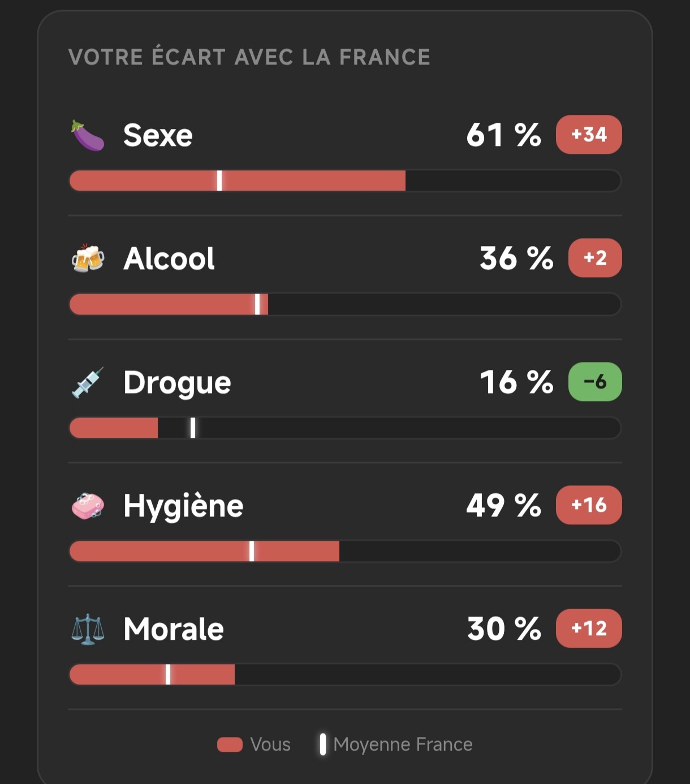
Task: Click the France average marker on Drogue bar
Action: click(x=193, y=428)
